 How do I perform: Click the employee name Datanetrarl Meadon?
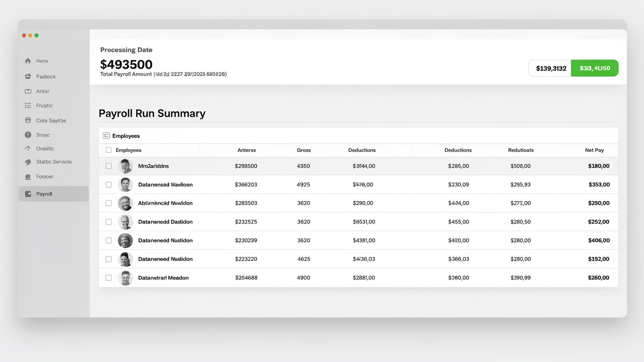[x=163, y=278]
